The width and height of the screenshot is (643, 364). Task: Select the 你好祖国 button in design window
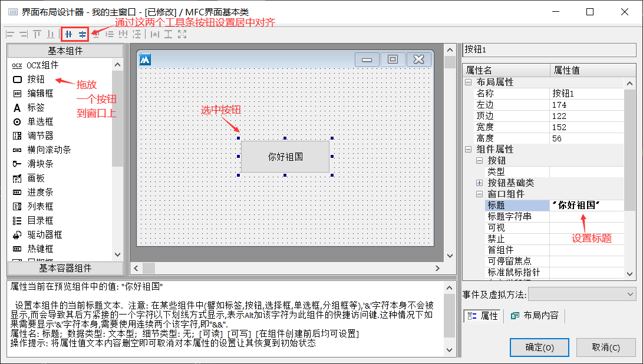(285, 157)
